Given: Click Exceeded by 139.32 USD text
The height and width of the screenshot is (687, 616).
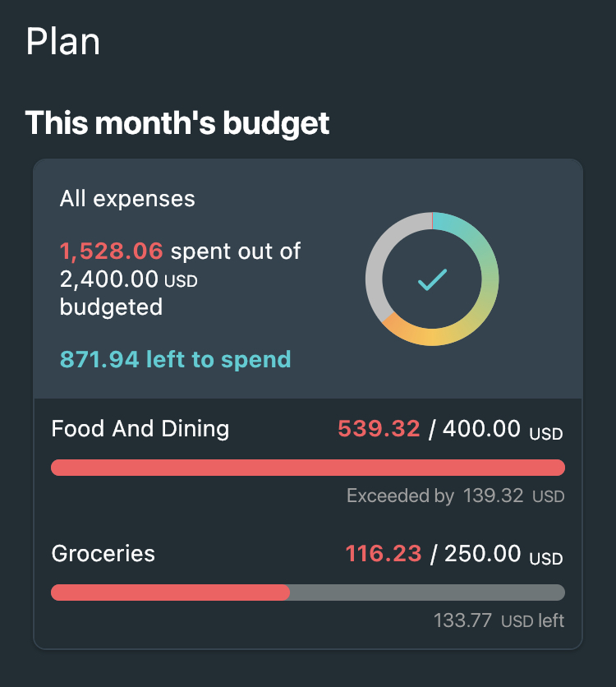Looking at the screenshot, I should pos(455,496).
